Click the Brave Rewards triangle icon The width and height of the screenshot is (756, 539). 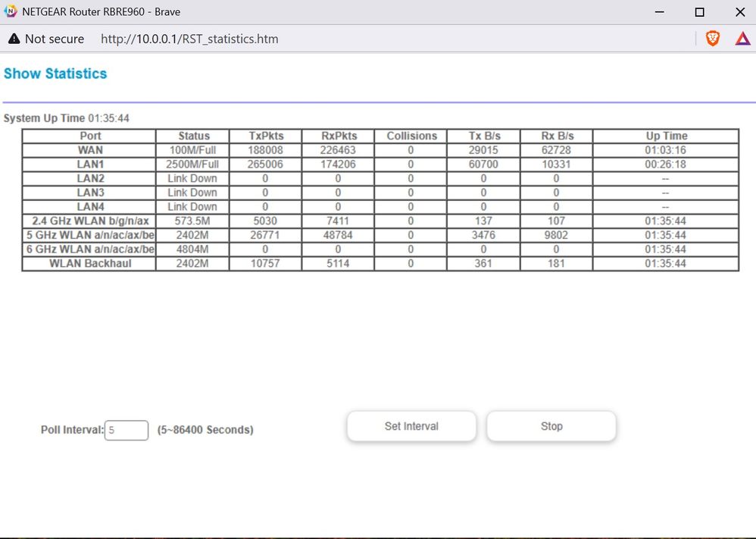pos(742,39)
